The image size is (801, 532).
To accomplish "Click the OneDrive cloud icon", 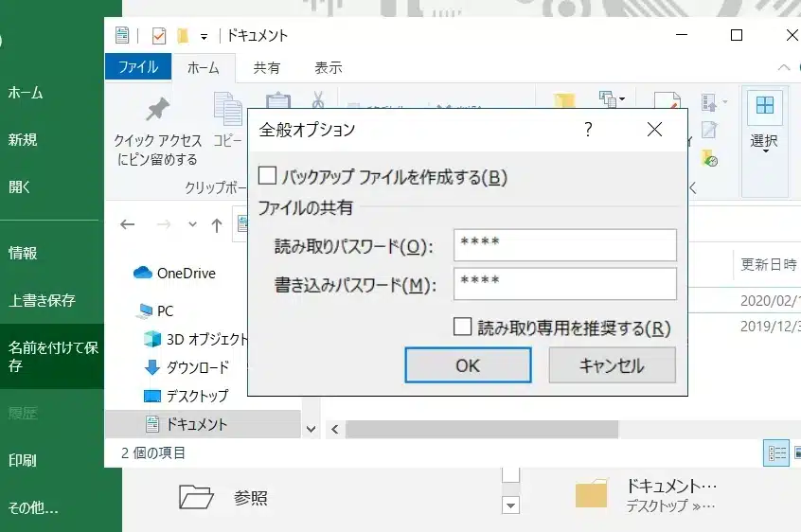I will point(143,273).
